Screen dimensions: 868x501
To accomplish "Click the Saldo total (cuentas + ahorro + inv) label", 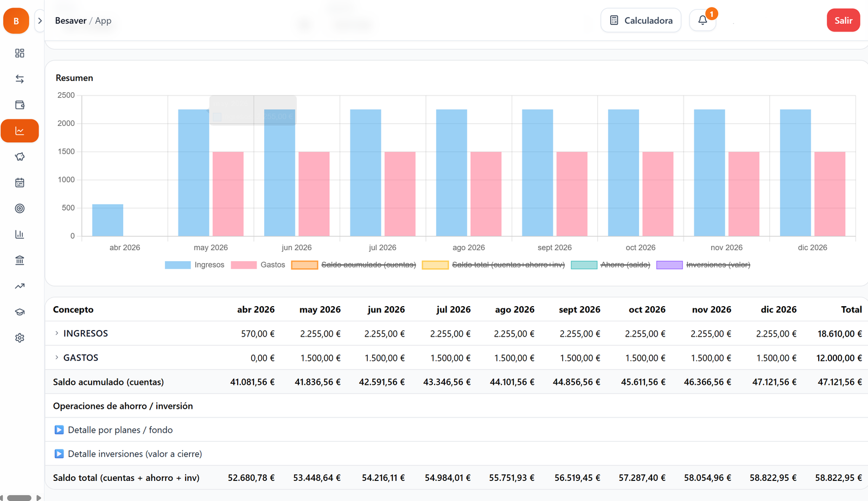I will 126,478.
